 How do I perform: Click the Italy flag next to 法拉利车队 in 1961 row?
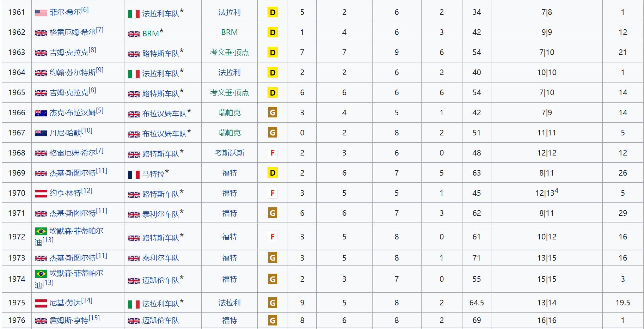coord(134,14)
